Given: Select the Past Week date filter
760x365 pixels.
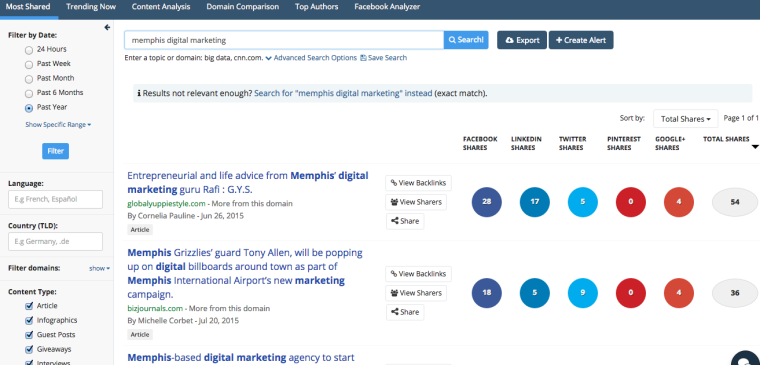Looking at the screenshot, I should pyautogui.click(x=29, y=64).
